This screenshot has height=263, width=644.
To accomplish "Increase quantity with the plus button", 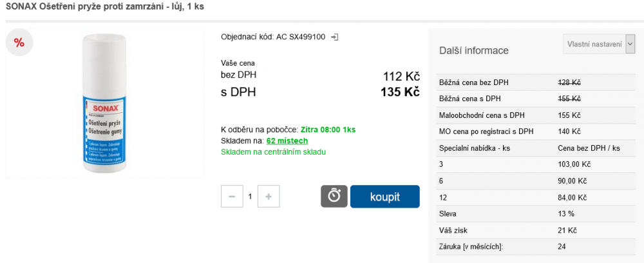I will click(x=269, y=197).
